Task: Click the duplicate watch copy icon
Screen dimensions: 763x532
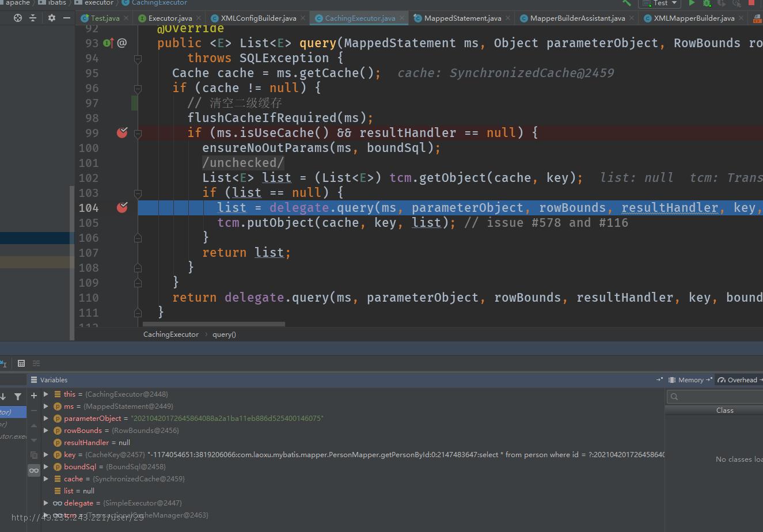Action: point(34,455)
